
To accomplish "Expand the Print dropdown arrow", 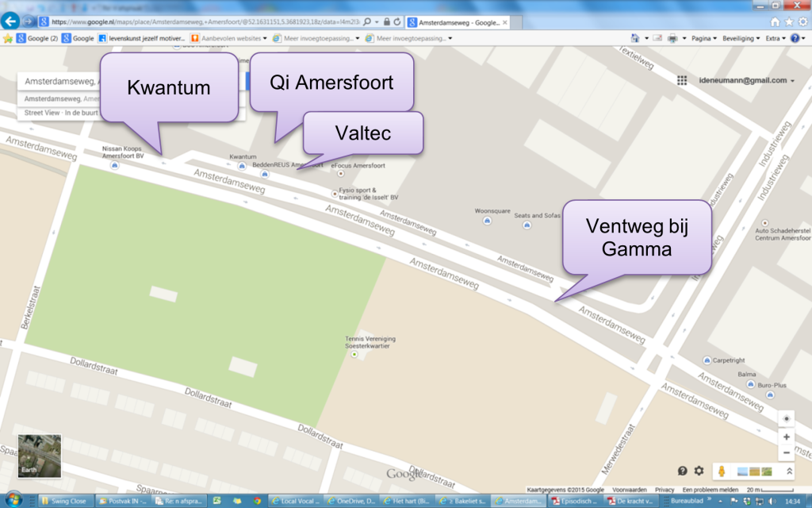I will point(684,38).
